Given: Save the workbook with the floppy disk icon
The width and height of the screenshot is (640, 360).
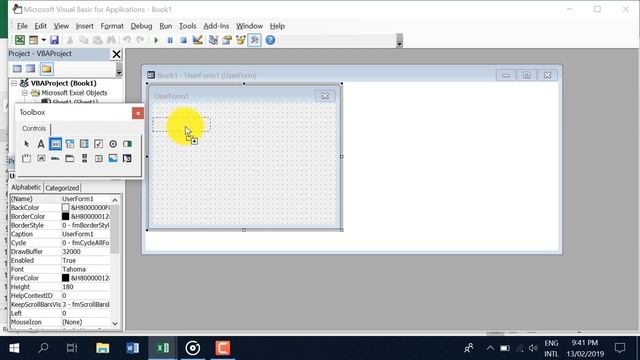Looking at the screenshot, I should [54, 40].
